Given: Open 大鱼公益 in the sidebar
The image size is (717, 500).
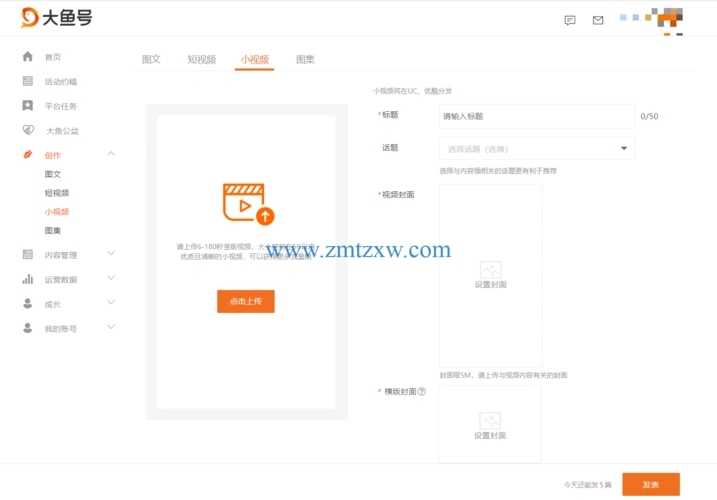Looking at the screenshot, I should (62, 131).
